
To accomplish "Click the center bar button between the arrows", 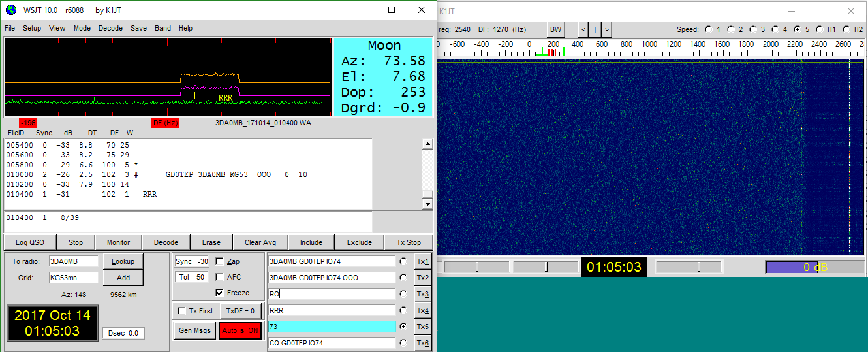I will (595, 29).
